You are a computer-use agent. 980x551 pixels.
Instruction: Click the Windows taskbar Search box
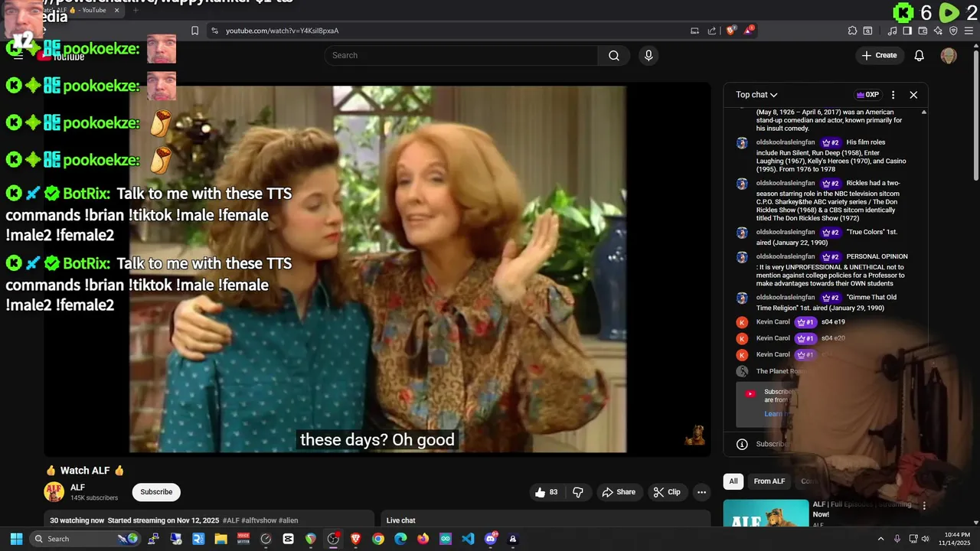click(84, 539)
